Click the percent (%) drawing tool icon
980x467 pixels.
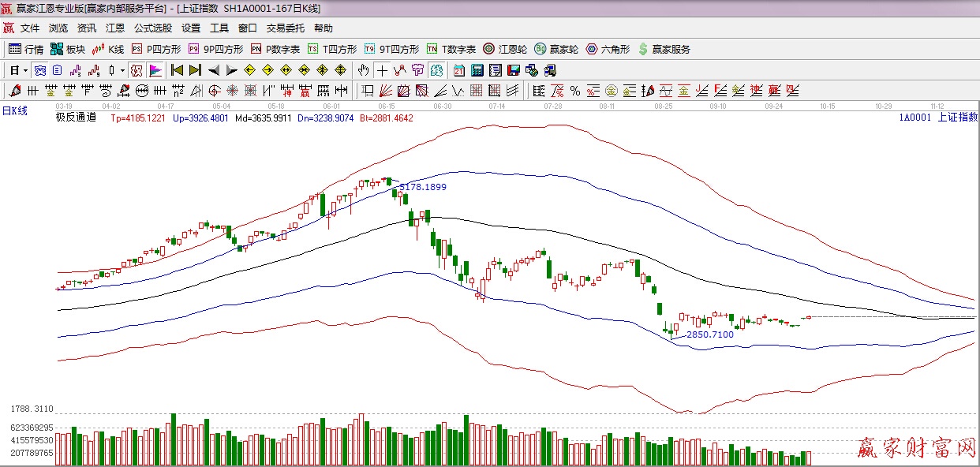pos(574,91)
